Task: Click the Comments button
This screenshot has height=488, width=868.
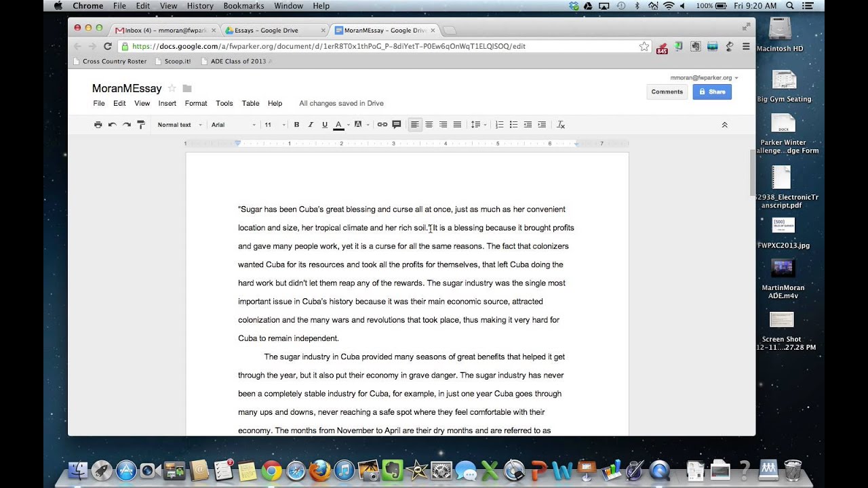Action: coord(667,91)
